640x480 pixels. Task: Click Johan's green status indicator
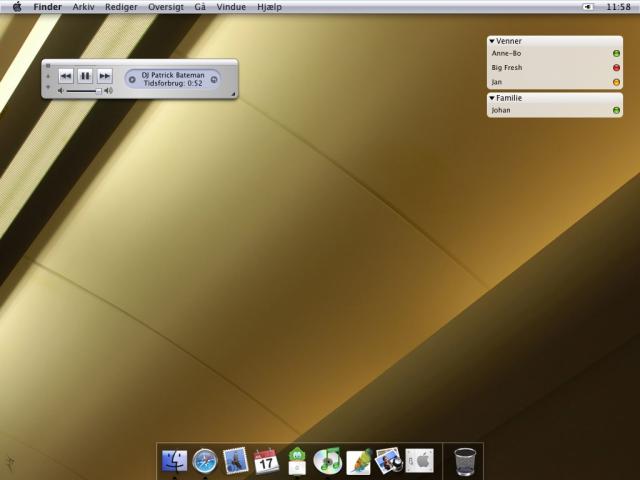click(616, 110)
